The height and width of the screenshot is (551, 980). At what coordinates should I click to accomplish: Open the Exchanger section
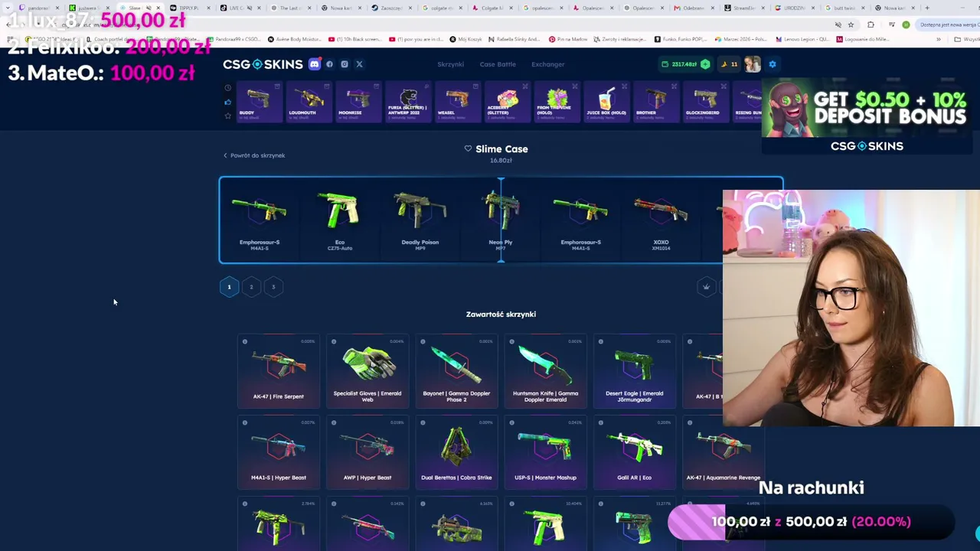548,64
